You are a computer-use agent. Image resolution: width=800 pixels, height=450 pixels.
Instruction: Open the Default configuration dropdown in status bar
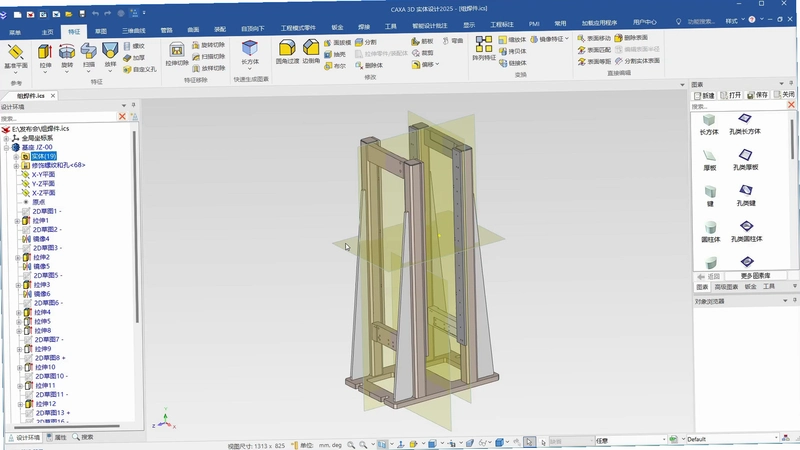coord(777,438)
